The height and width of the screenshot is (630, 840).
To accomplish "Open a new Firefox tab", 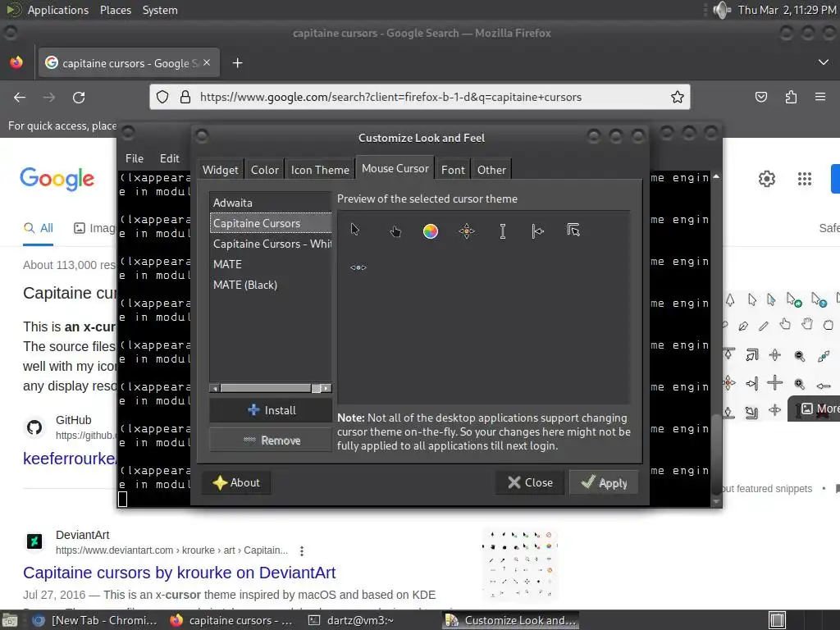I will point(237,63).
